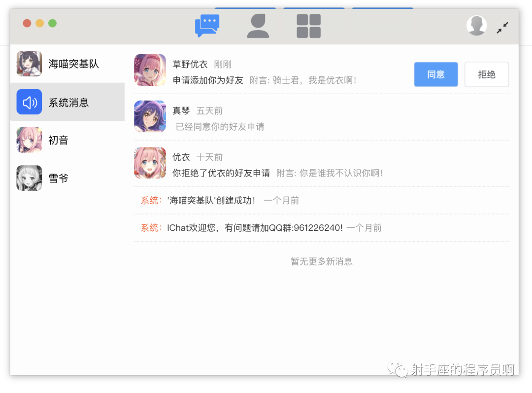Click the green zoom traffic light button
This screenshot has height=393, width=532.
(x=52, y=23)
